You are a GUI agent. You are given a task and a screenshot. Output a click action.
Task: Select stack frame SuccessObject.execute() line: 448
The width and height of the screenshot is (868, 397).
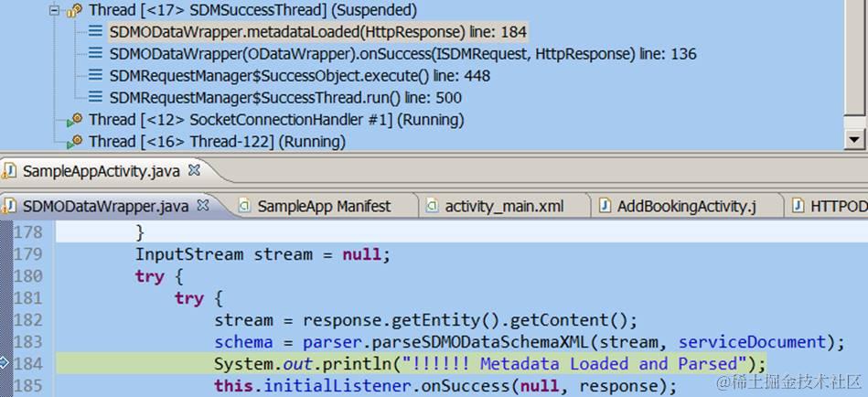point(299,76)
